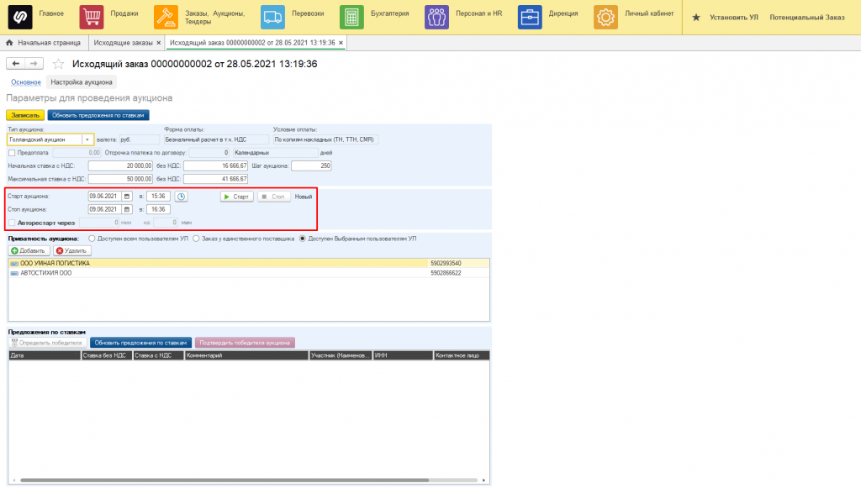Go forward with the right arrow button
The width and height of the screenshot is (861, 504).
coord(34,64)
